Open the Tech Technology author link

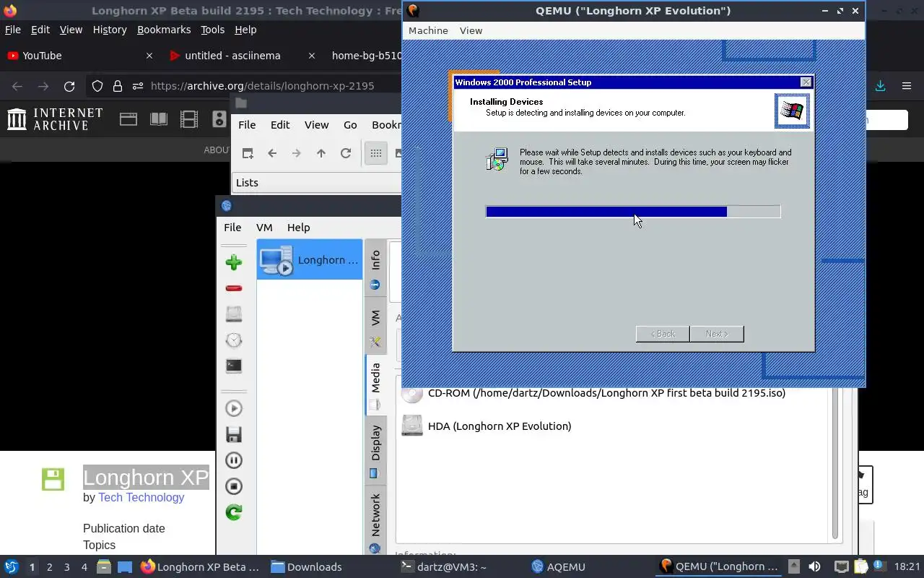click(141, 497)
